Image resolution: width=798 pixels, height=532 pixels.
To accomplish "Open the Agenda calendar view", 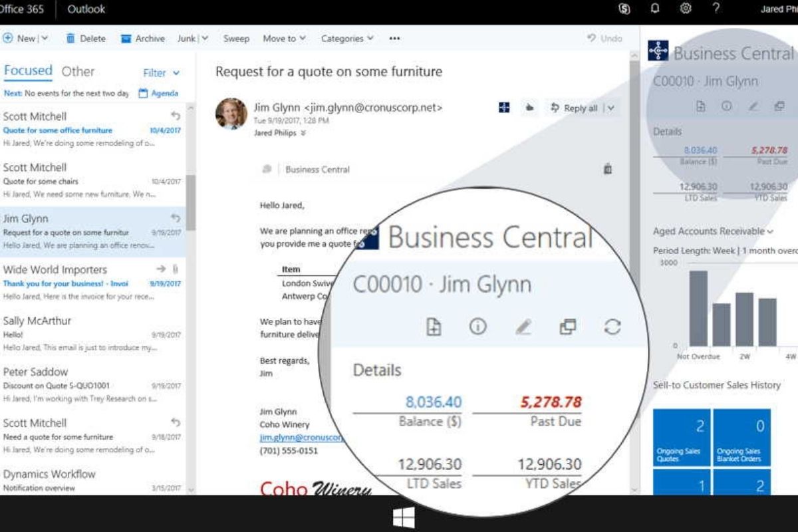I will tap(158, 94).
